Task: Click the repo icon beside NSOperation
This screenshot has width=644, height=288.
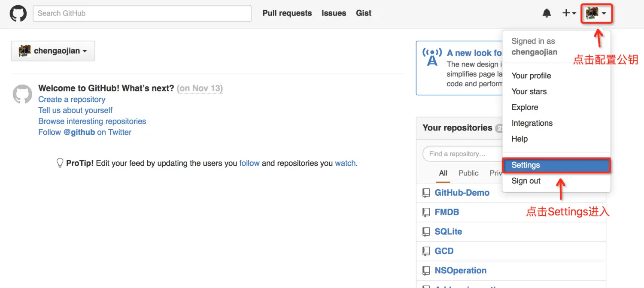Action: [x=426, y=271]
